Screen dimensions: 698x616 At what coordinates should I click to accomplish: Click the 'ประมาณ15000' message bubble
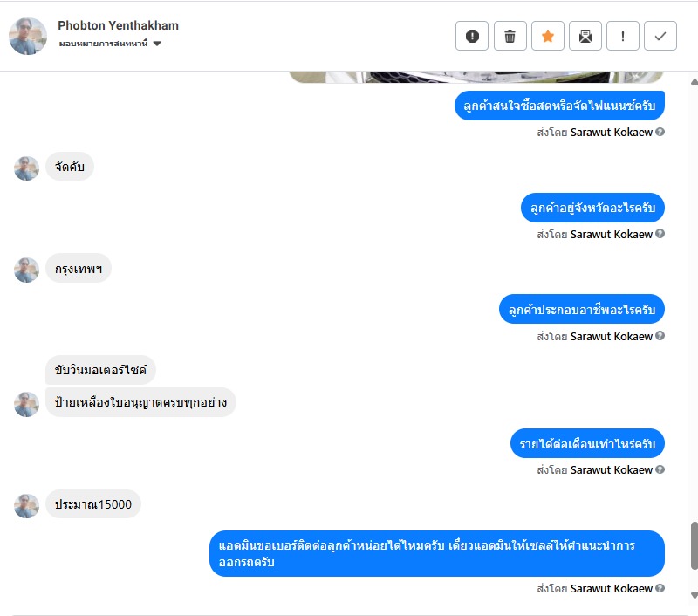[x=93, y=503]
